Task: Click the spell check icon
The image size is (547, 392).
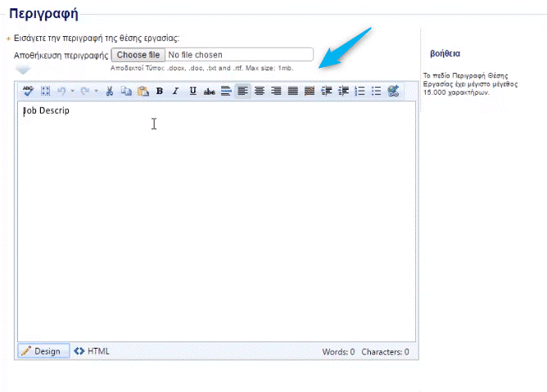Action: point(29,91)
